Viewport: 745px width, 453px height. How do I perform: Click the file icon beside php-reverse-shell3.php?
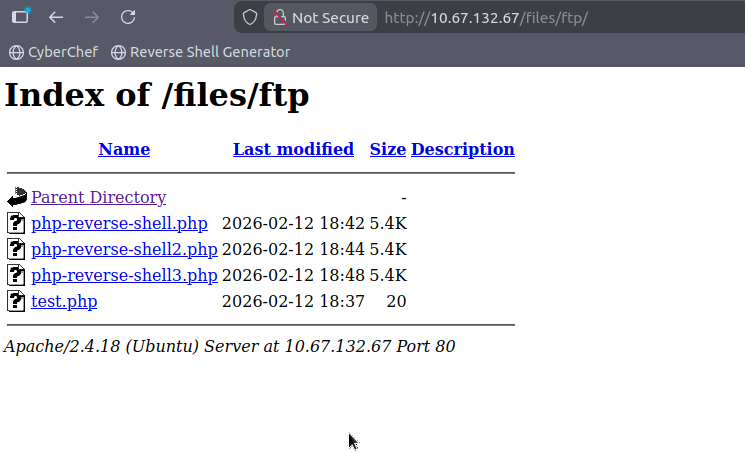pos(16,275)
